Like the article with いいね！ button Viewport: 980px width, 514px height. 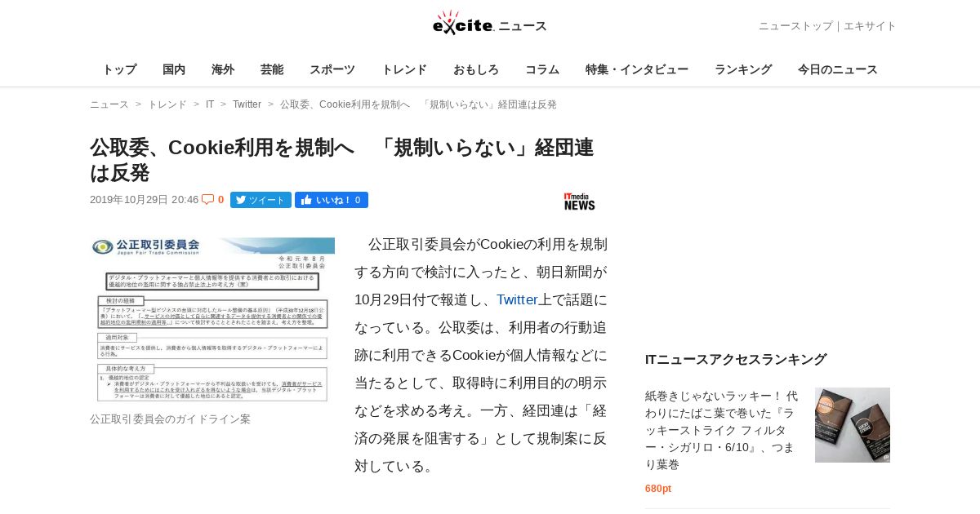tap(332, 200)
